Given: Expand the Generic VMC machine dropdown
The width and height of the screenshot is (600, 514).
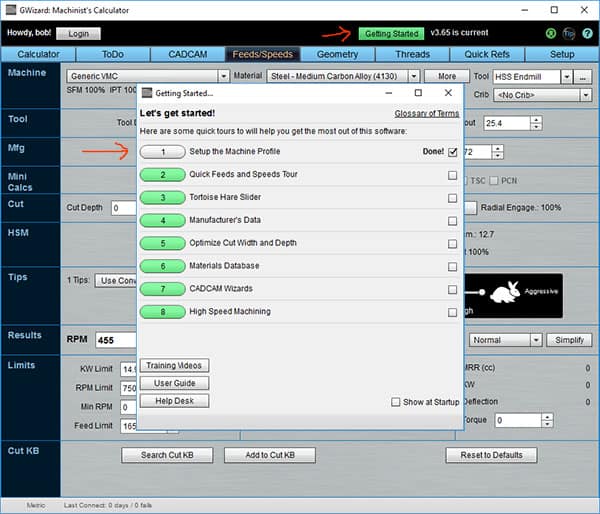Looking at the screenshot, I should (x=223, y=76).
